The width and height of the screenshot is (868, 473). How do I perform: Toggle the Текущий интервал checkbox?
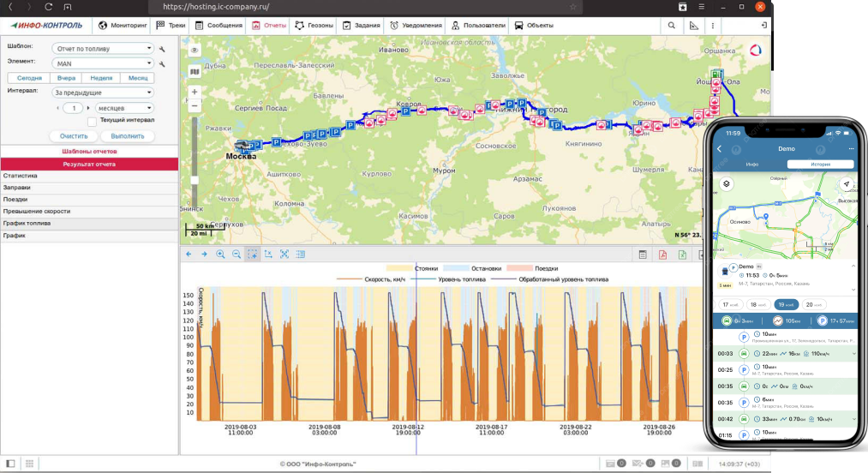point(92,122)
